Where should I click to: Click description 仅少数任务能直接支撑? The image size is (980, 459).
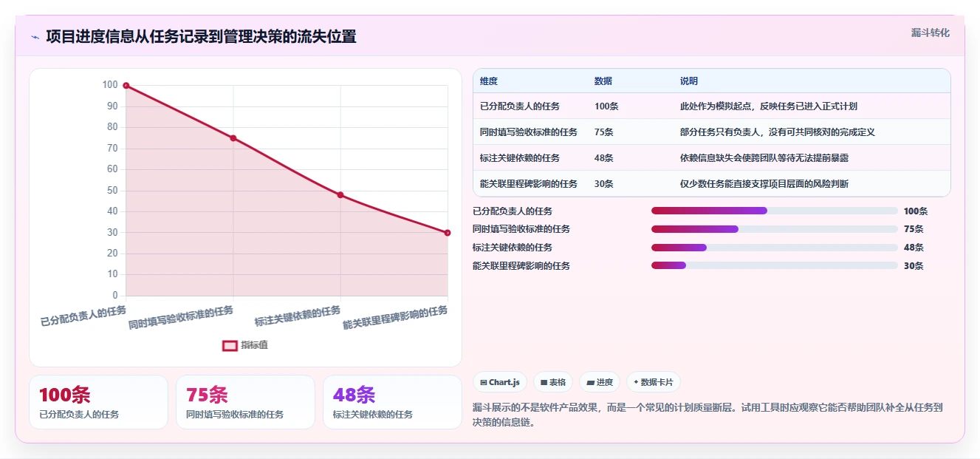(764, 184)
